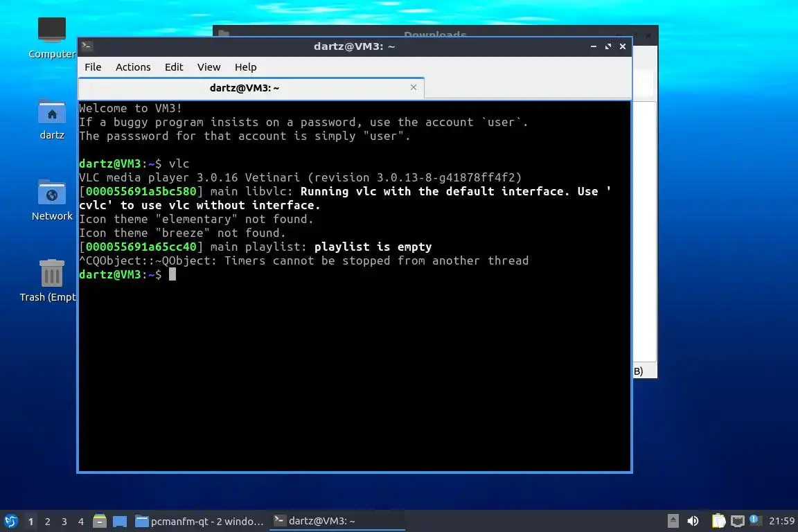Switch to virtual desktop 4
Image resolution: width=798 pixels, height=532 pixels.
[81, 522]
